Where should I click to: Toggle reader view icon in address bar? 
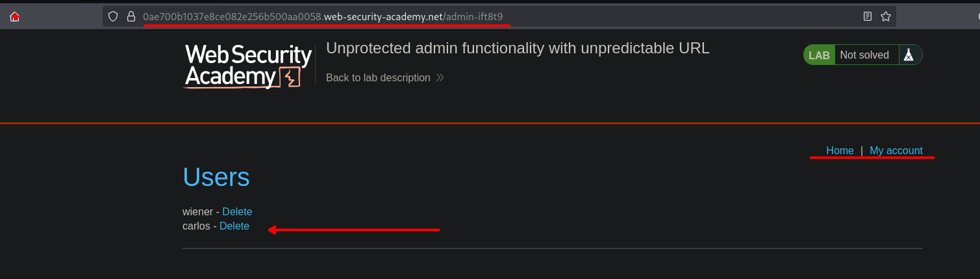[x=868, y=17]
